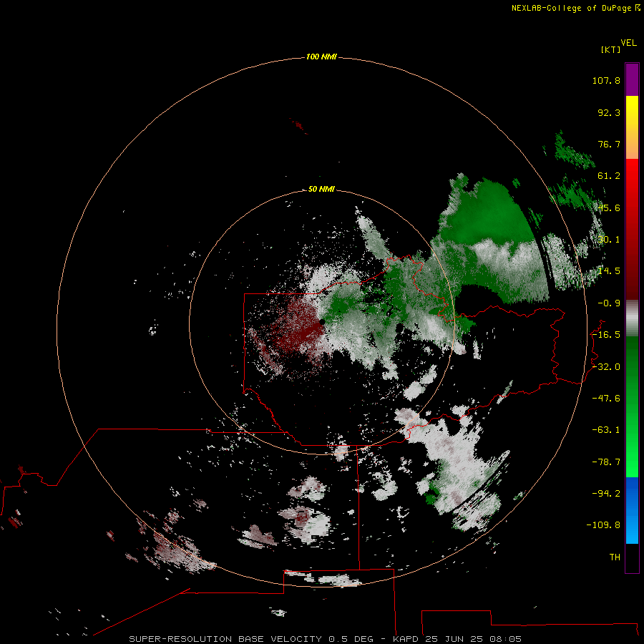Click the 50 NMI range ring label
Viewport: 644px width, 644px height.
pos(321,189)
